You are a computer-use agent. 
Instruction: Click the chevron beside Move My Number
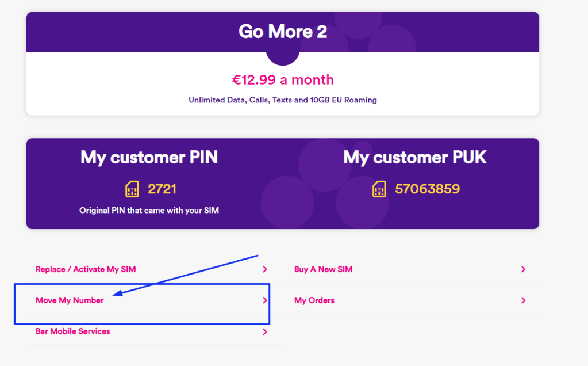[x=265, y=300]
